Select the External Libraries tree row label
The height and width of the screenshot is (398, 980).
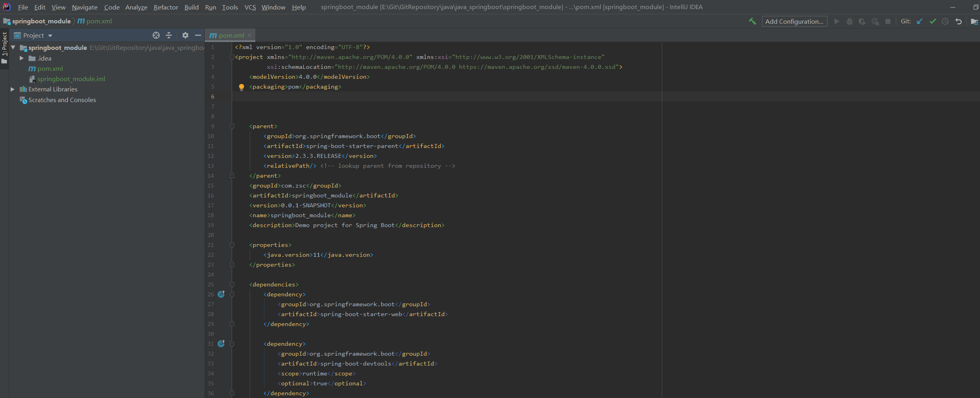click(53, 89)
